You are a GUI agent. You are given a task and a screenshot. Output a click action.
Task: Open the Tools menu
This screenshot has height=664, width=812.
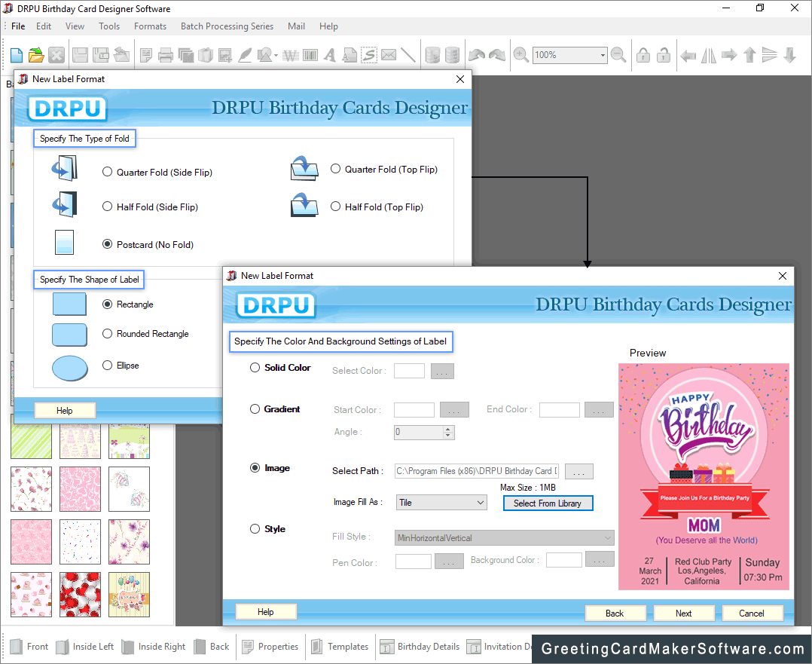109,26
